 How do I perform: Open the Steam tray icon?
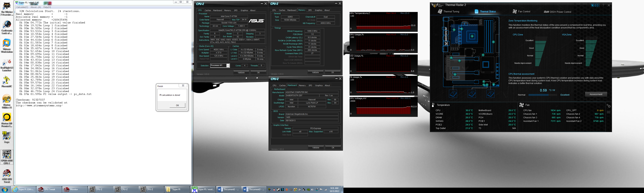click(278, 189)
